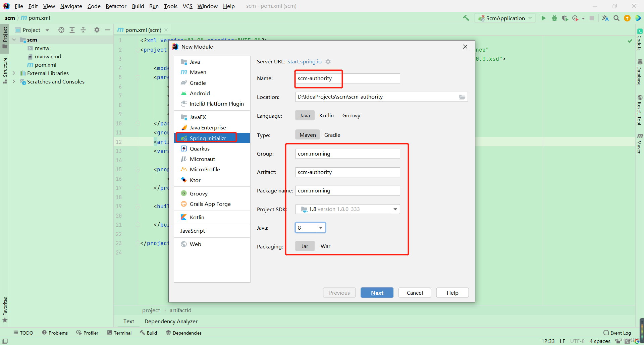
Task: Click the orange IDE update icon
Action: [x=627, y=18]
